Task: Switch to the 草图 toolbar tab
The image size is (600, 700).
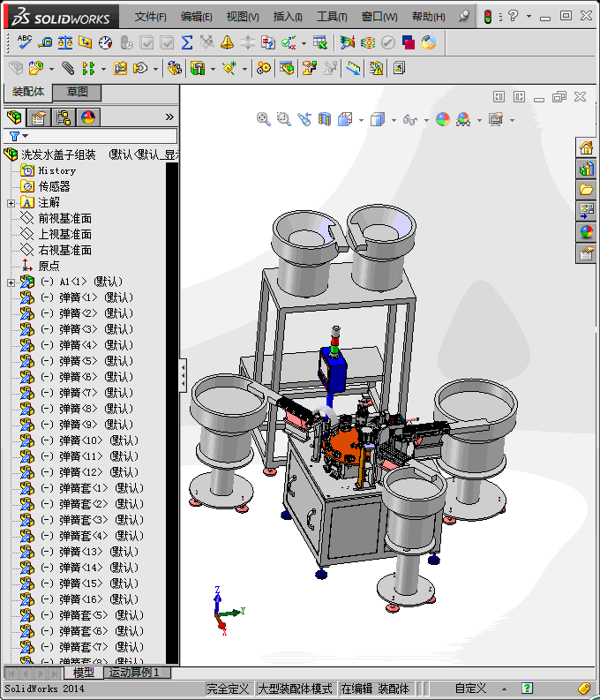Action: coord(77,92)
